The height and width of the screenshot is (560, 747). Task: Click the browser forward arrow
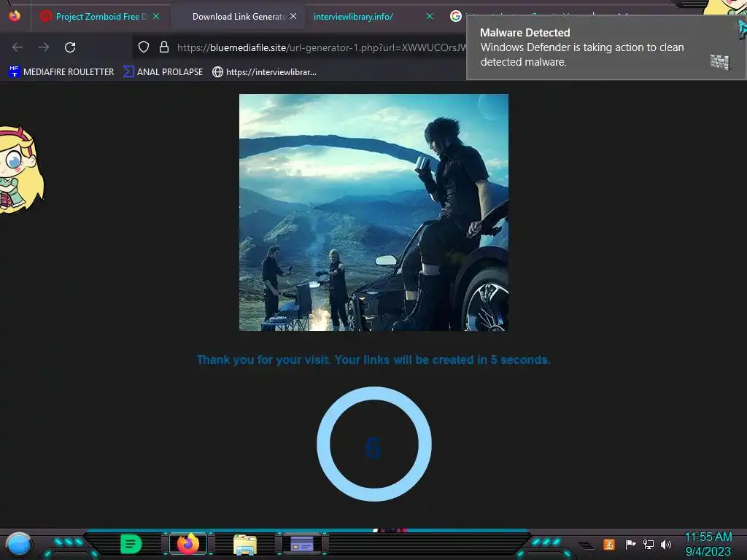point(44,47)
